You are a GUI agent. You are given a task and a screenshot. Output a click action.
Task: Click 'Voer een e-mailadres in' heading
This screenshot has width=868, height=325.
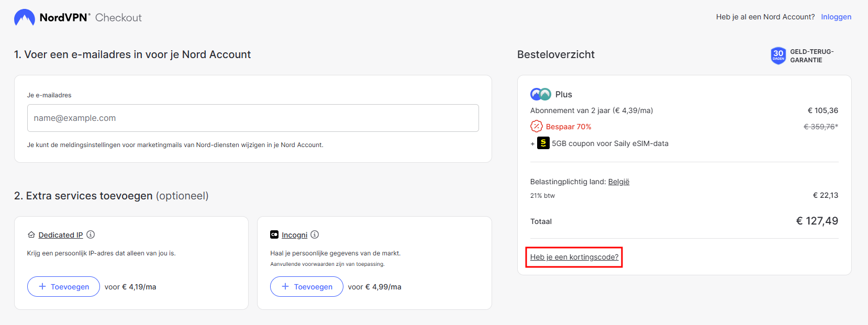(132, 54)
